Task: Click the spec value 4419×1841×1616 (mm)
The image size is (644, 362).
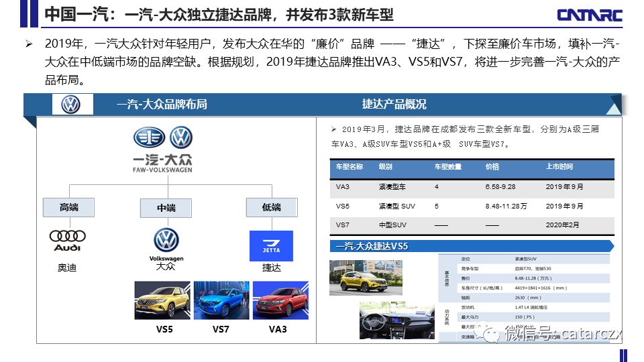Action: click(x=541, y=288)
